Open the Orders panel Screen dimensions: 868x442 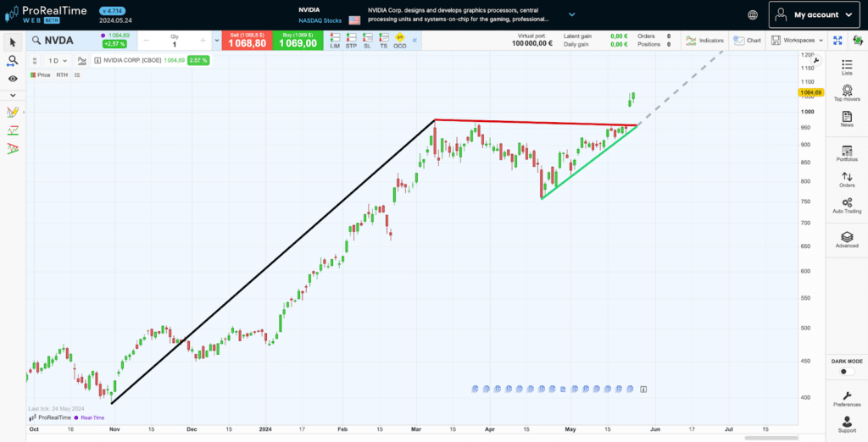coord(847,180)
